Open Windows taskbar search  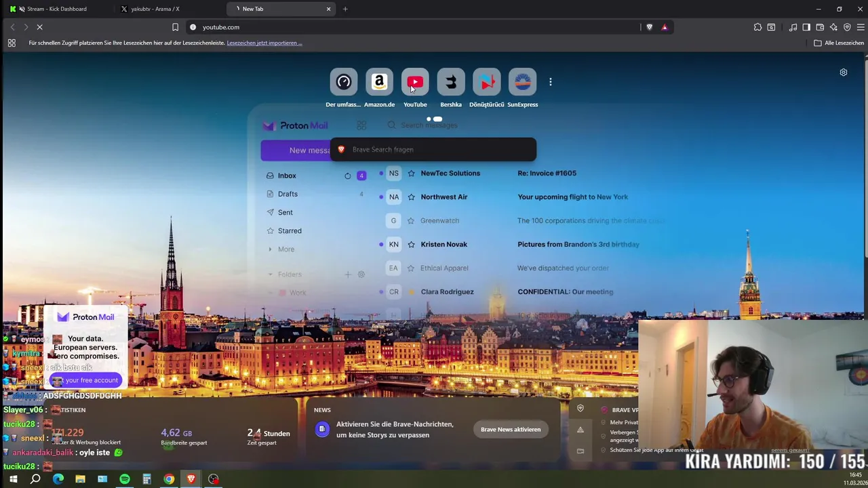(35, 479)
